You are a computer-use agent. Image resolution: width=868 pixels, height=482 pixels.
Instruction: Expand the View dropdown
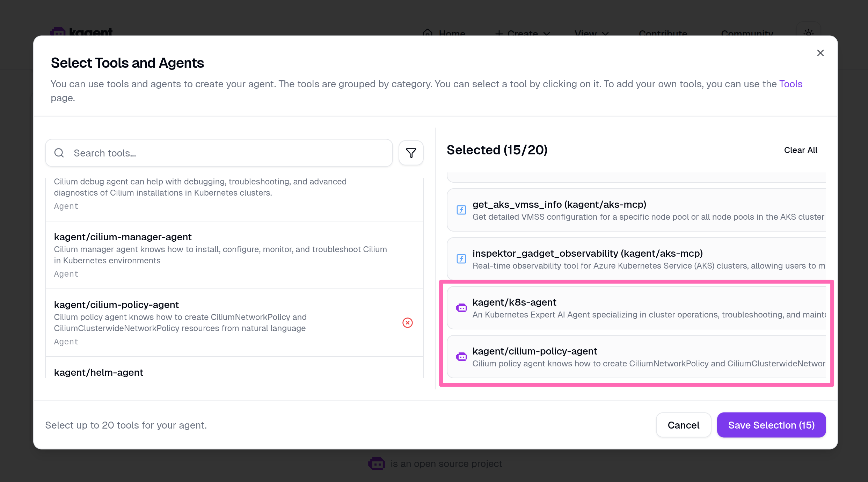point(591,33)
